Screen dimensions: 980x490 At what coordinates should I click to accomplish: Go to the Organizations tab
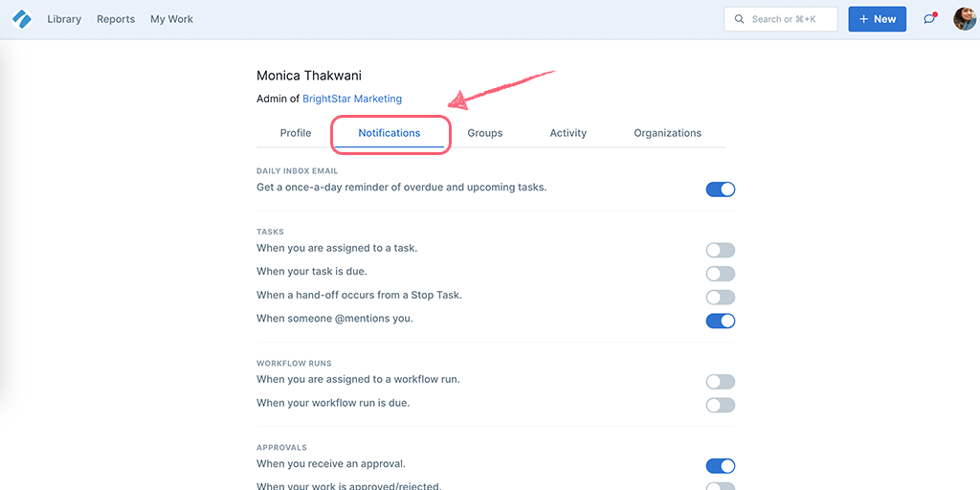(x=667, y=133)
